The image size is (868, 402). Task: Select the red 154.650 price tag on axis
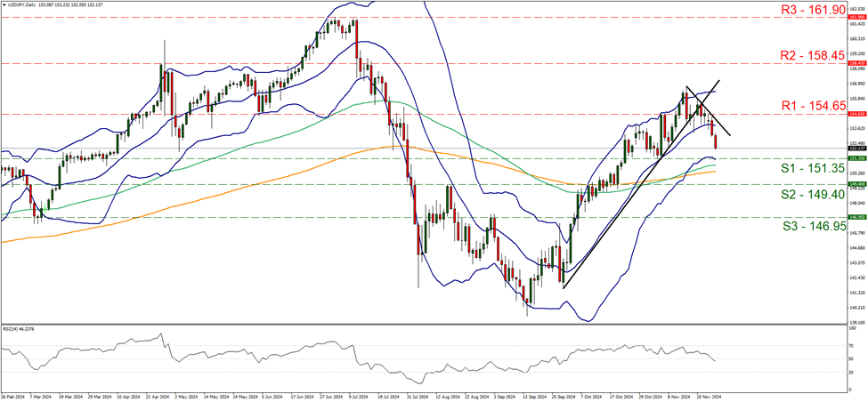856,113
